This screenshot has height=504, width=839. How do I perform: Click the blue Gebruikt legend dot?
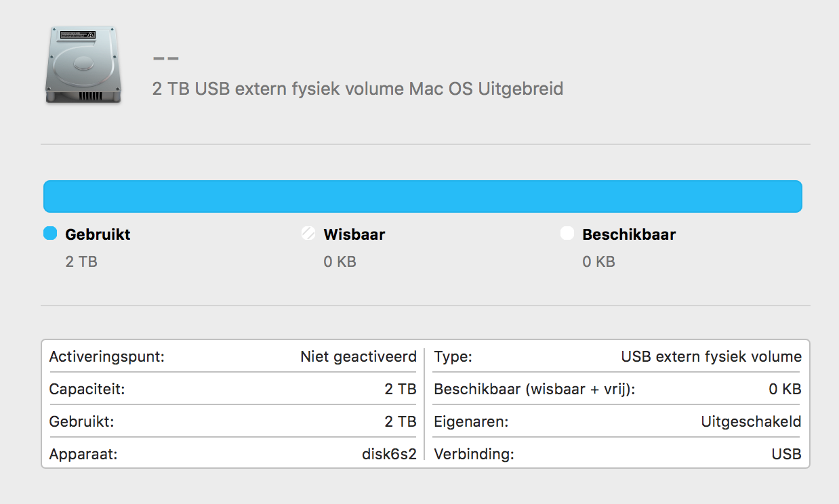pos(49,234)
